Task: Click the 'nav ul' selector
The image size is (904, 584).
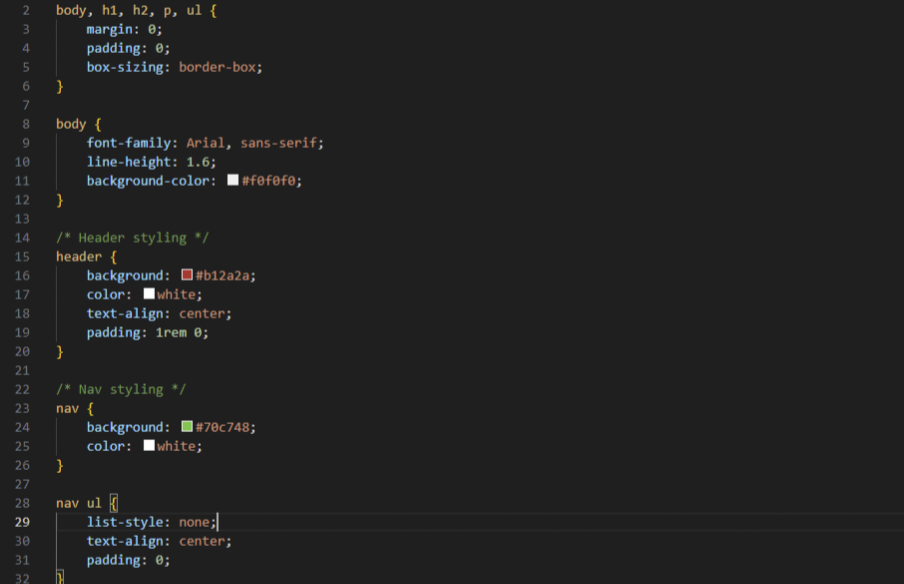Action: coord(79,503)
